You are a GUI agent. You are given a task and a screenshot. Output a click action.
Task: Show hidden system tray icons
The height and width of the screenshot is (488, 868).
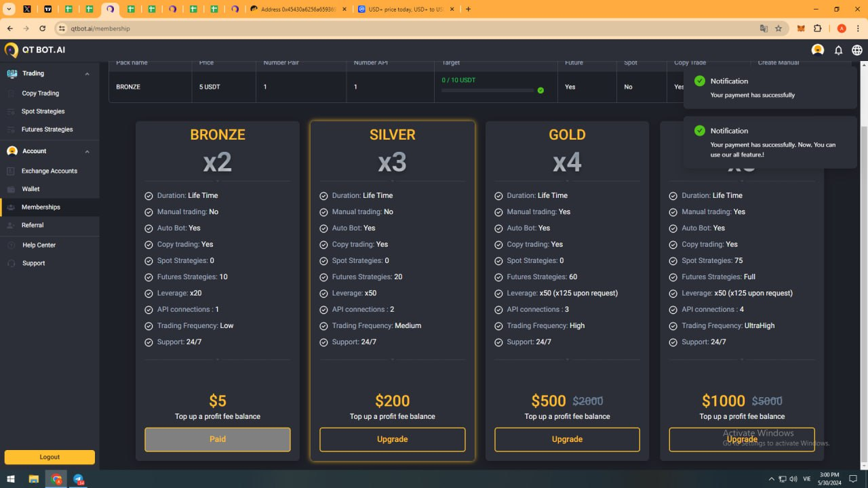click(x=771, y=479)
